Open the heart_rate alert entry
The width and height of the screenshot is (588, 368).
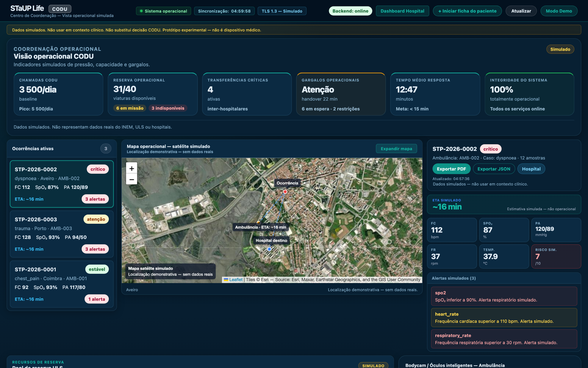[504, 318]
